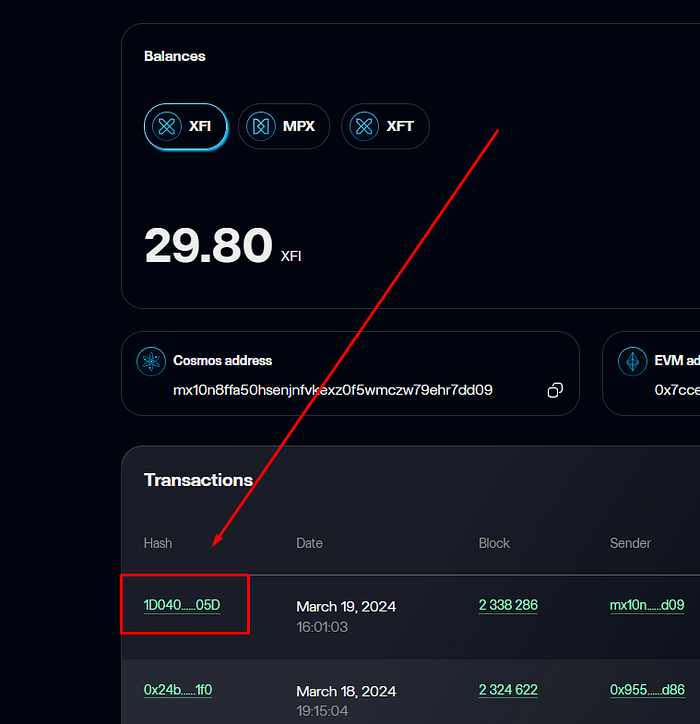The height and width of the screenshot is (724, 700).
Task: Switch to the MPX balance tab
Action: [284, 126]
